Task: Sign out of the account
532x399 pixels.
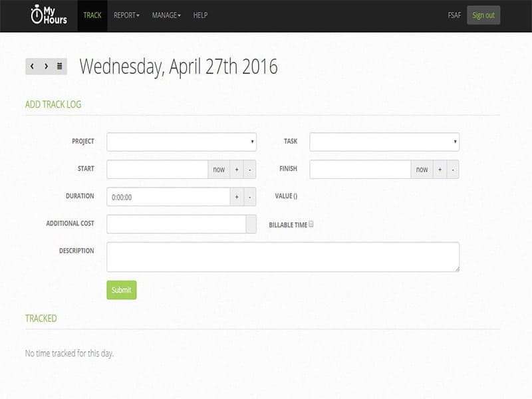Action: 483,15
